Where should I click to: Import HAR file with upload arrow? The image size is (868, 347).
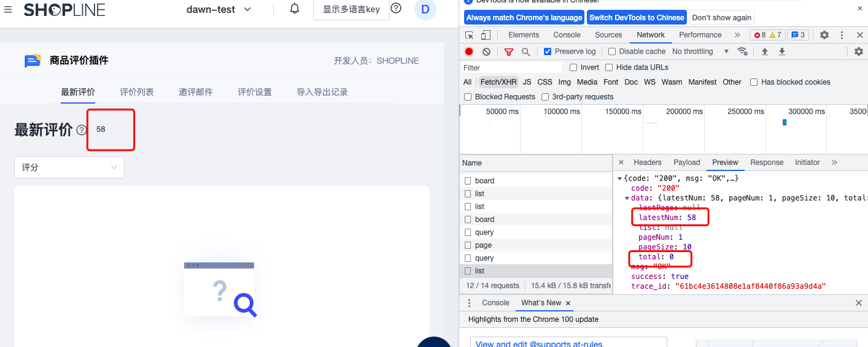tap(765, 51)
